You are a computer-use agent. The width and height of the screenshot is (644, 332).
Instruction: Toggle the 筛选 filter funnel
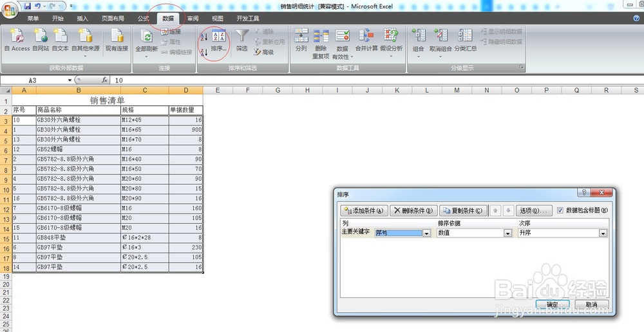pos(242,41)
